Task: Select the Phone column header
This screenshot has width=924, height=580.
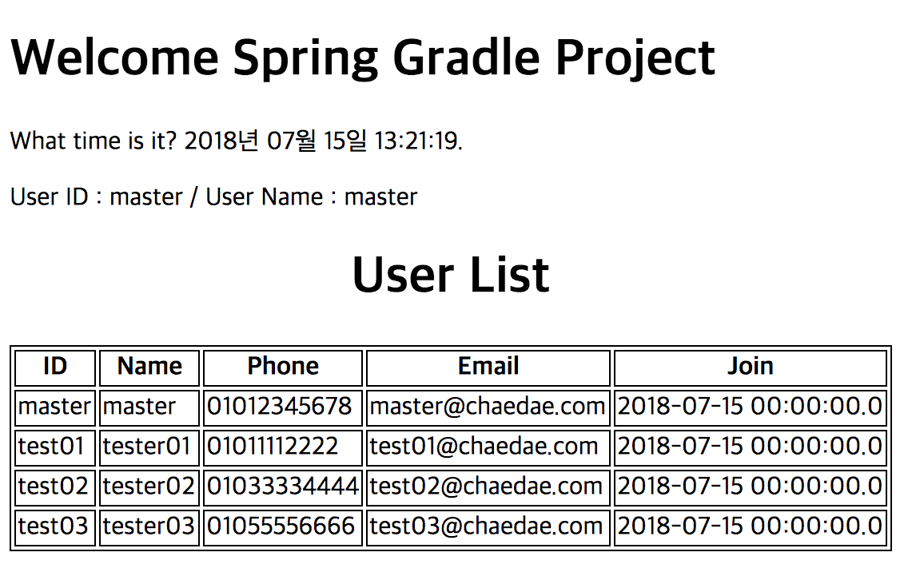Action: [283, 367]
